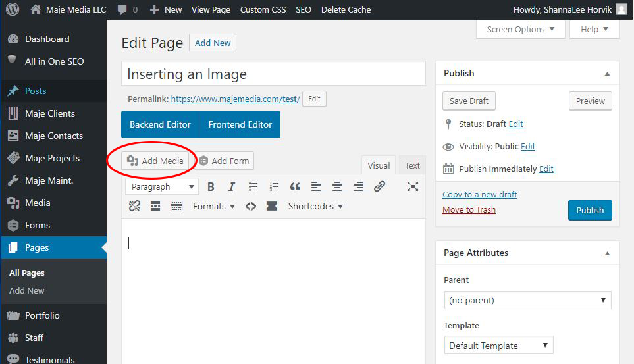The height and width of the screenshot is (364, 634).
Task: Switch to the Text editor tab
Action: point(412,165)
